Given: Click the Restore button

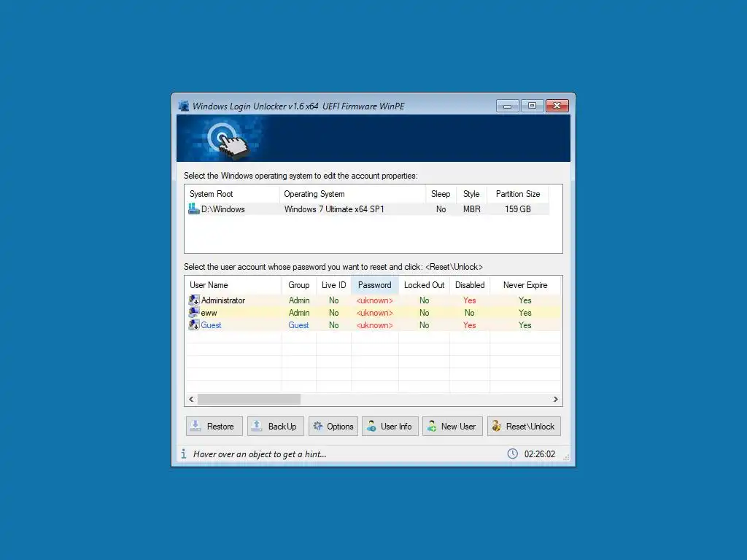Looking at the screenshot, I should (x=214, y=426).
